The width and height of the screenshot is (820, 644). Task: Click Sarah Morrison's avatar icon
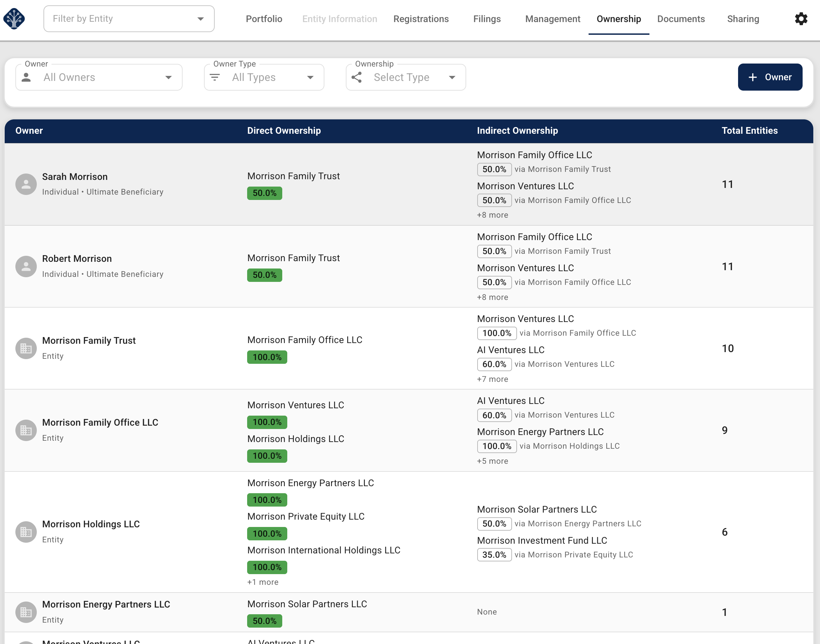click(26, 184)
